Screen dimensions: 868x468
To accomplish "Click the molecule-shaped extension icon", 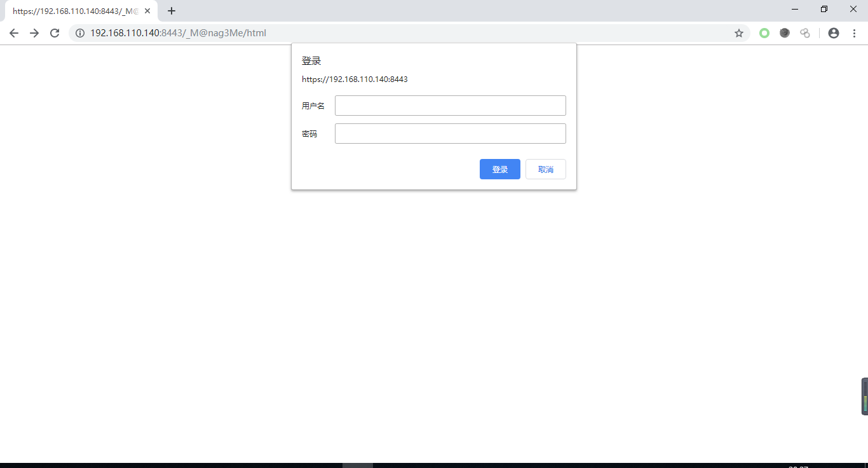I will [804, 32].
